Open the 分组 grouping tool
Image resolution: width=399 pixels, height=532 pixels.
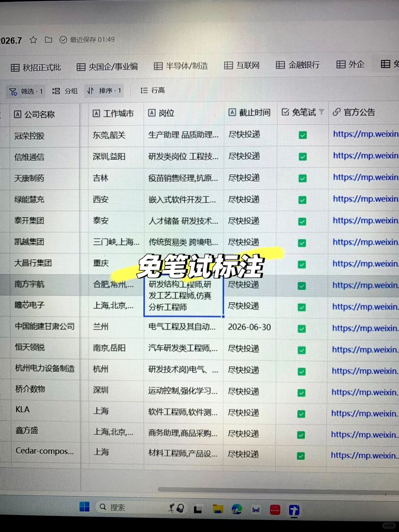65,91
